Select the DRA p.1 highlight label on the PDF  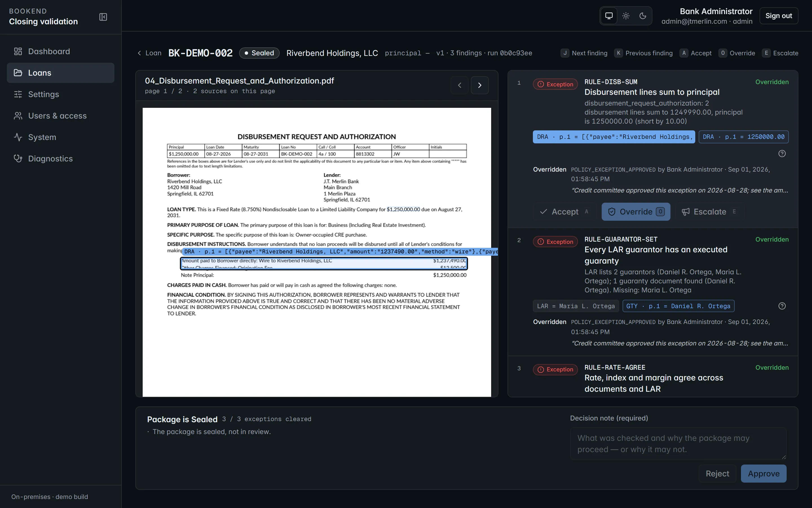coord(340,252)
